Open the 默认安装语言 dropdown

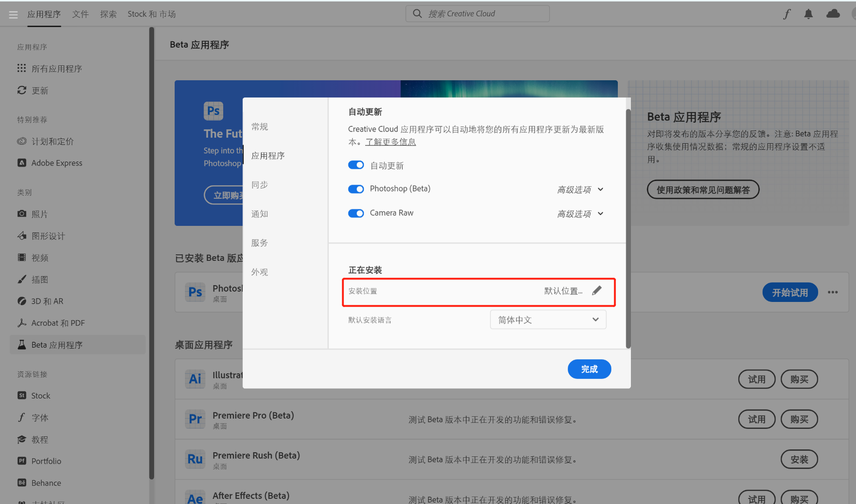pos(548,320)
